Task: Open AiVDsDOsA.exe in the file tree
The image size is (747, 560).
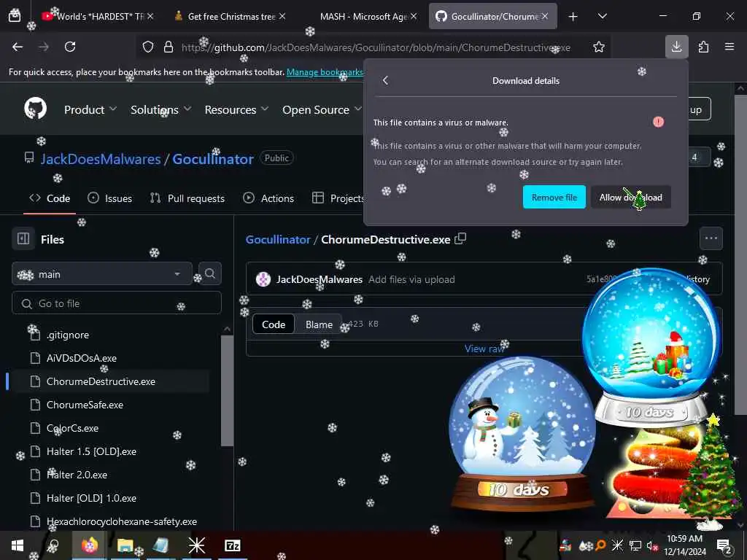Action: coord(82,358)
